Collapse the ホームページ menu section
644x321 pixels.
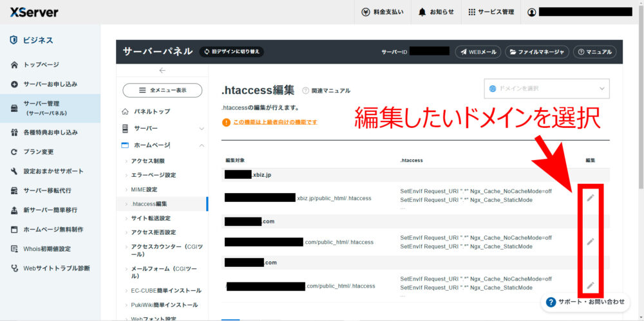[x=162, y=145]
